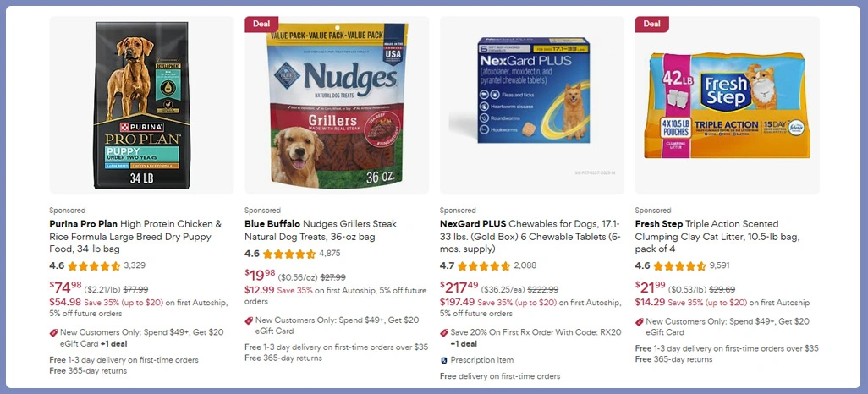Click the red Deal badge on Nudges product
The height and width of the screenshot is (394, 868).
click(x=261, y=24)
